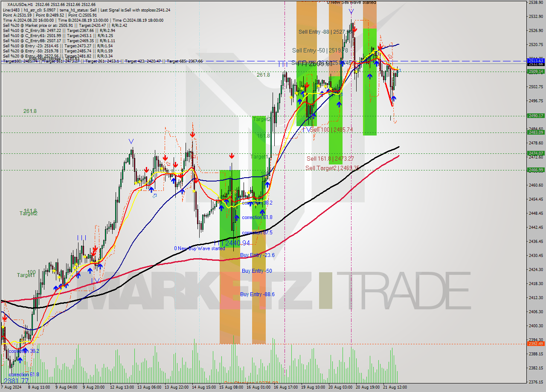Select the 'Sell 100 | 2485.74' chart label
546x392 pixels.
tap(331, 130)
